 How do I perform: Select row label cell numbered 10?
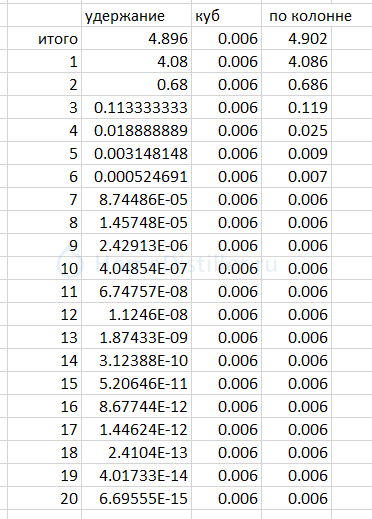[44, 269]
